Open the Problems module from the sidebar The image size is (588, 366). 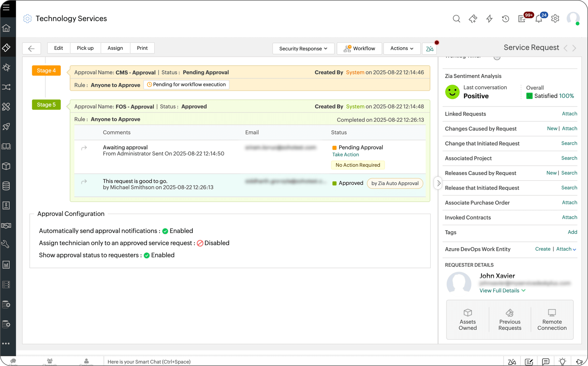tap(6, 67)
